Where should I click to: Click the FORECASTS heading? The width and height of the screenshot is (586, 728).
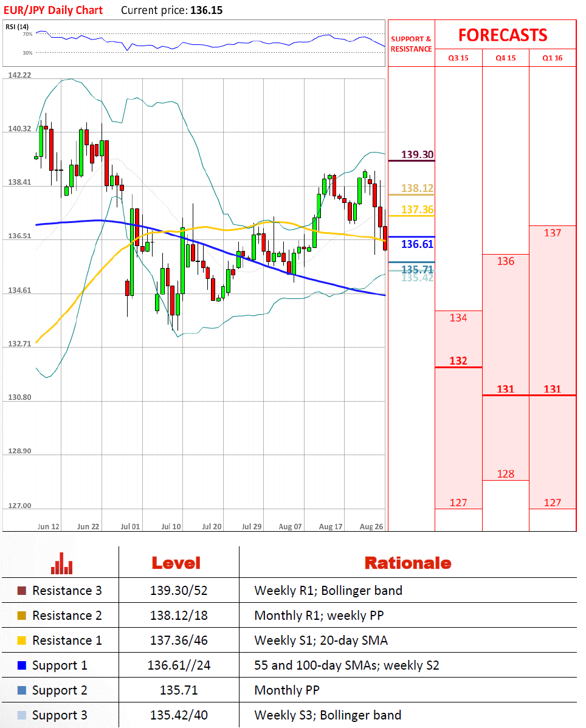coord(502,35)
